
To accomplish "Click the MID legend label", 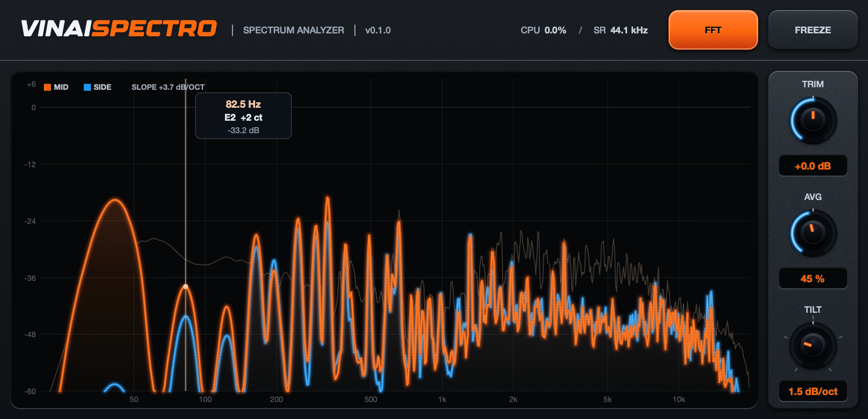I will coord(61,87).
